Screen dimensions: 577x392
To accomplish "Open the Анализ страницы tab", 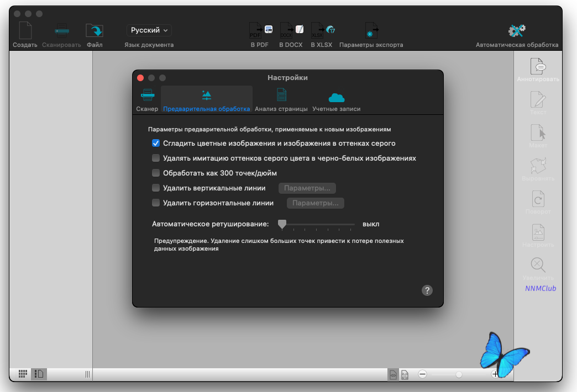I will tap(281, 99).
